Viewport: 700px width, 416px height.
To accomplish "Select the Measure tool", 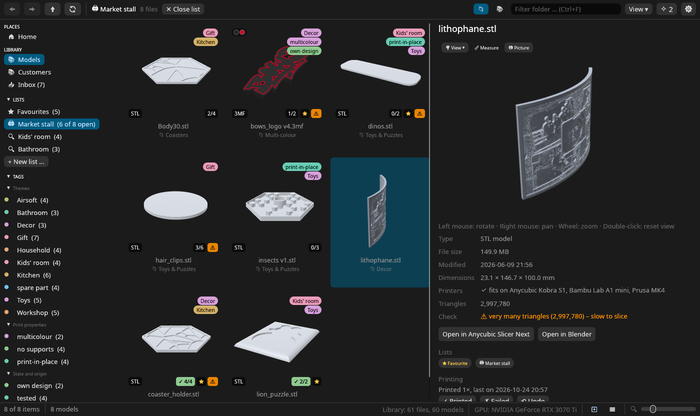I will (x=487, y=48).
